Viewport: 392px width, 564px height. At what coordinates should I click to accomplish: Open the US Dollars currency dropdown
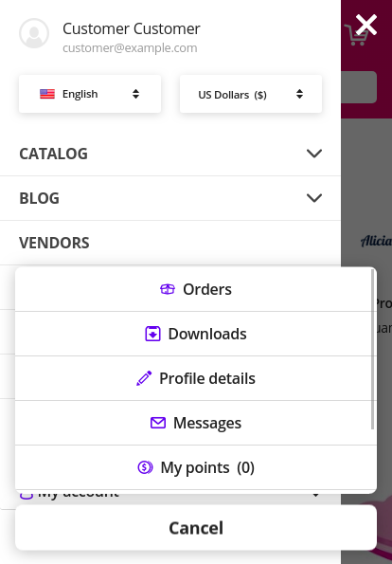click(251, 94)
